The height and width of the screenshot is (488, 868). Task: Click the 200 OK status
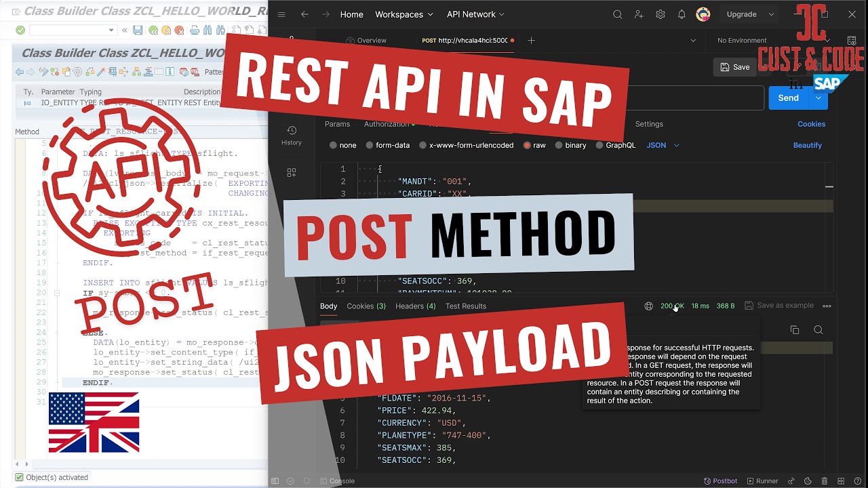672,306
